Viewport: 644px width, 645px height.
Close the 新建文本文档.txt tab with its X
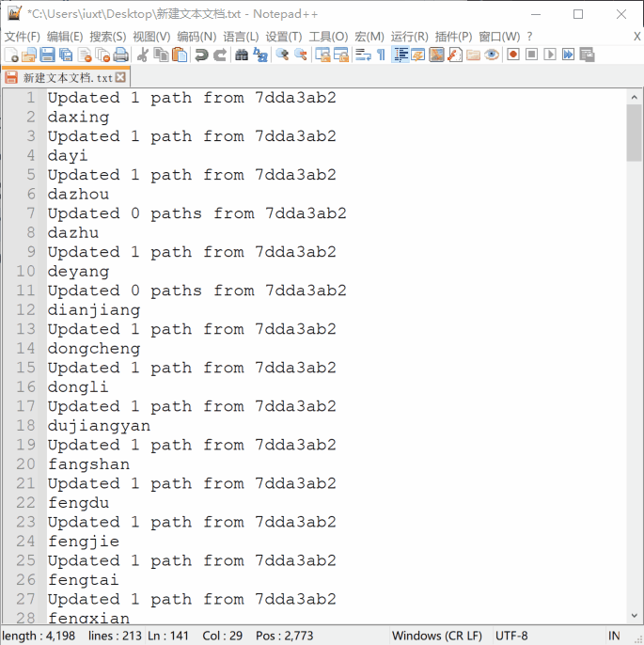coord(120,78)
